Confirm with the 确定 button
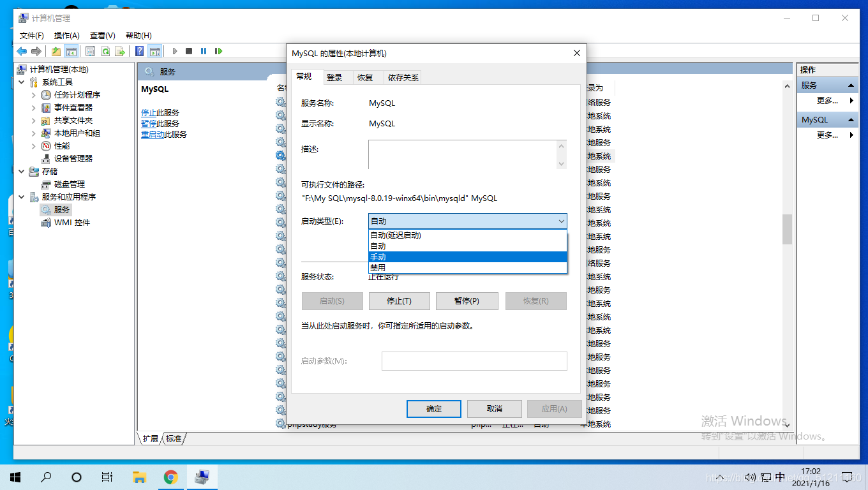The width and height of the screenshot is (868, 490). 434,409
